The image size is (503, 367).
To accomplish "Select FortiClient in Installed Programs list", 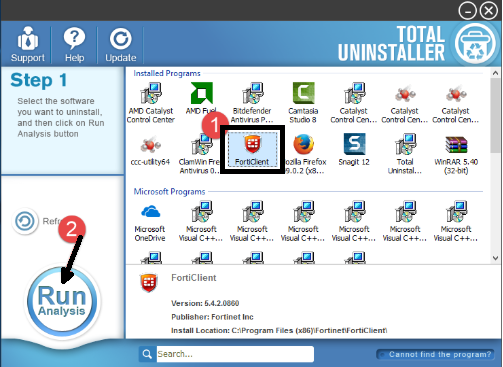I will 252,150.
